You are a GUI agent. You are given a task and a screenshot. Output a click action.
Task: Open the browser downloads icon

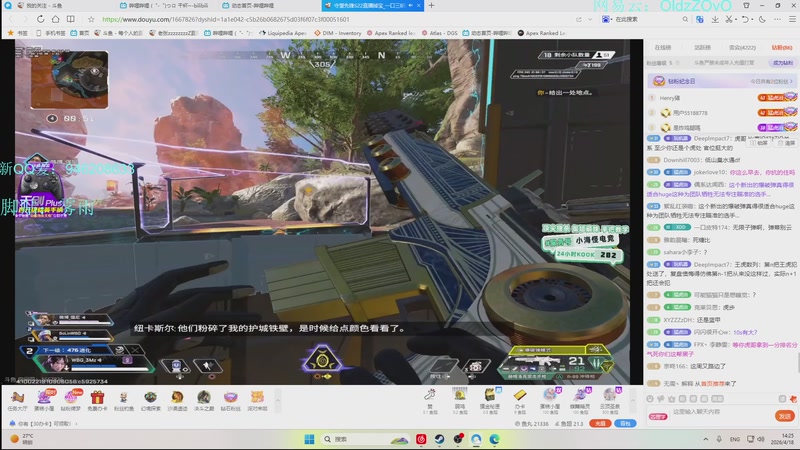[x=715, y=19]
